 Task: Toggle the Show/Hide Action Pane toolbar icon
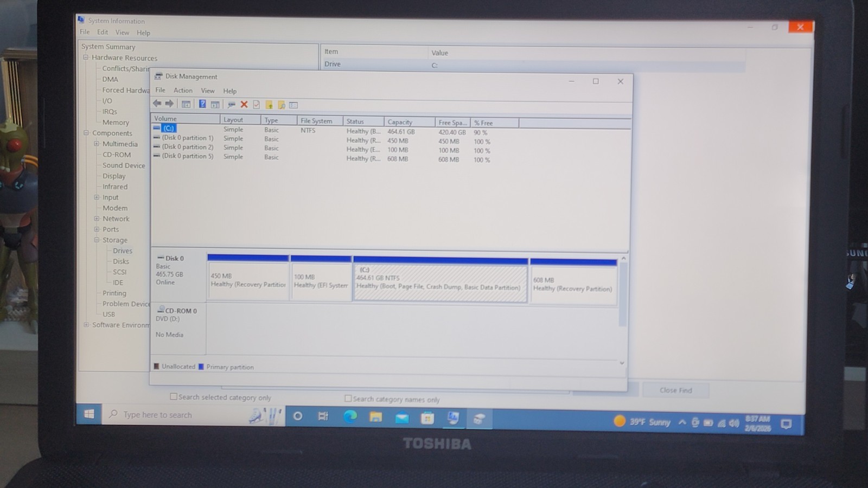point(215,105)
